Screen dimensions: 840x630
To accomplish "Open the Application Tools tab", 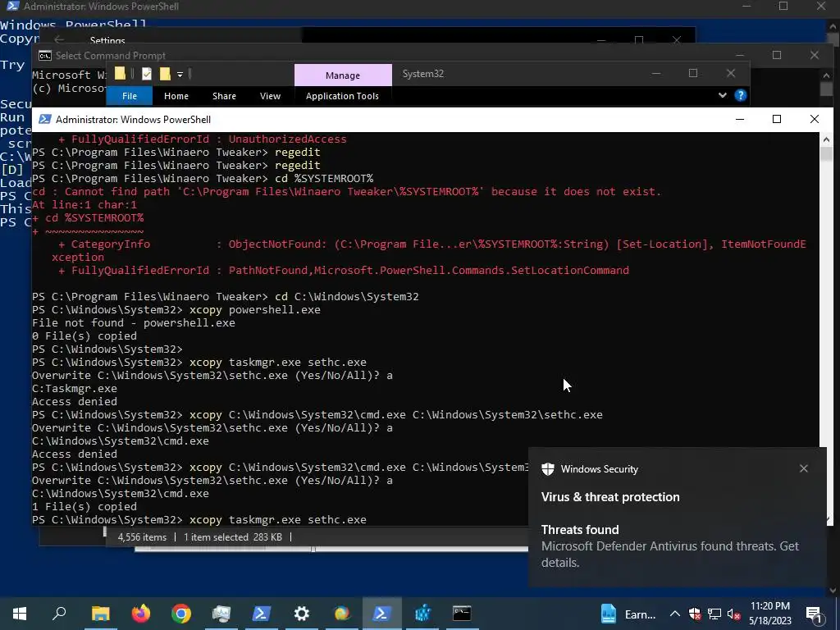I will point(342,96).
